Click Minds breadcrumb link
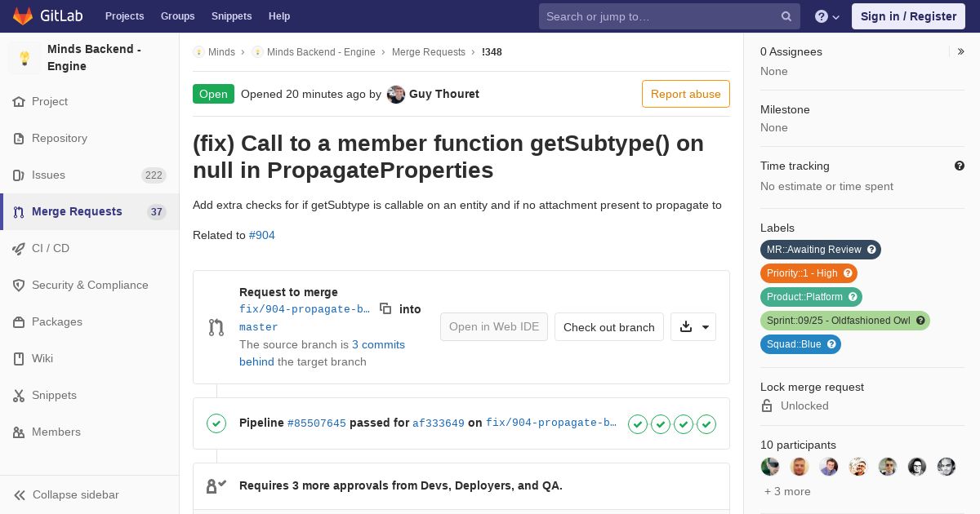The width and height of the screenshot is (980, 514). [221, 52]
